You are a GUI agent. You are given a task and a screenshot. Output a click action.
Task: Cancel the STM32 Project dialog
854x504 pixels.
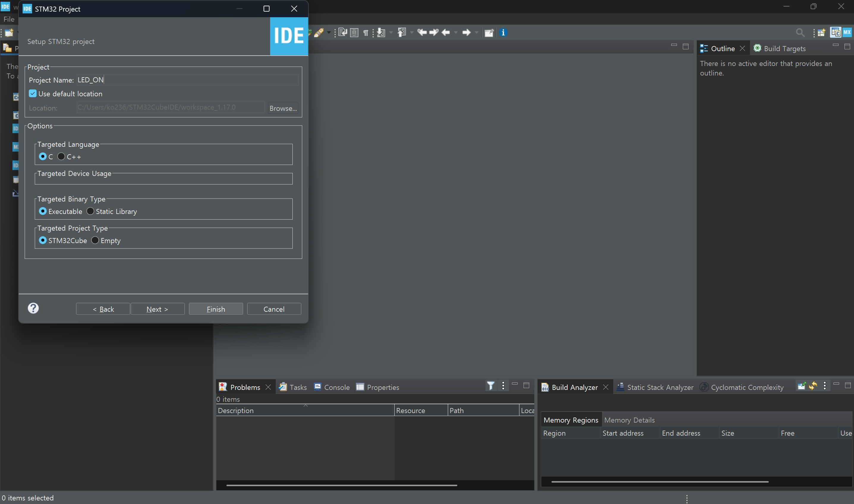pos(274,309)
